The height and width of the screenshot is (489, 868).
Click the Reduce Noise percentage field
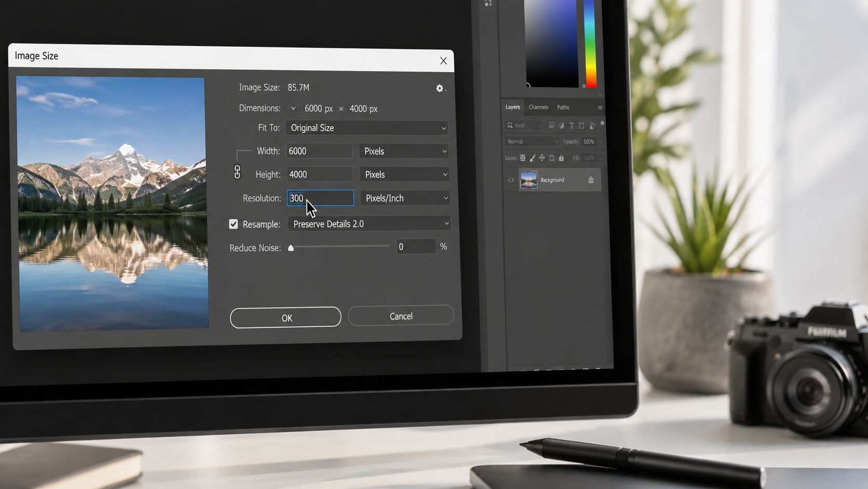(x=416, y=247)
